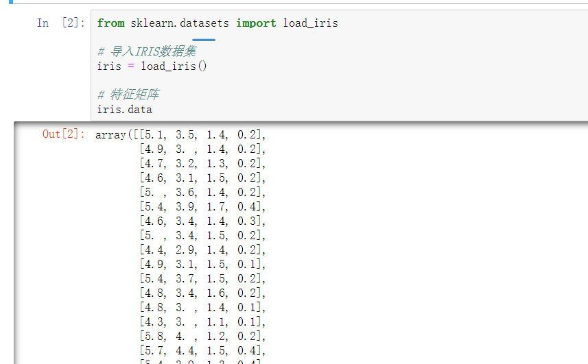Click output row [4.6, 3.1, 1.5, 0.2]
This screenshot has height=364, width=588.
[x=202, y=178]
